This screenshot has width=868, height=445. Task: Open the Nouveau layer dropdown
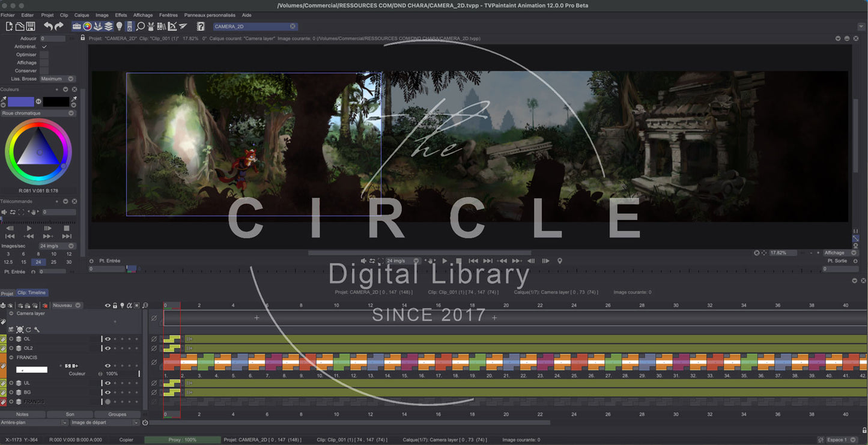pyautogui.click(x=66, y=306)
